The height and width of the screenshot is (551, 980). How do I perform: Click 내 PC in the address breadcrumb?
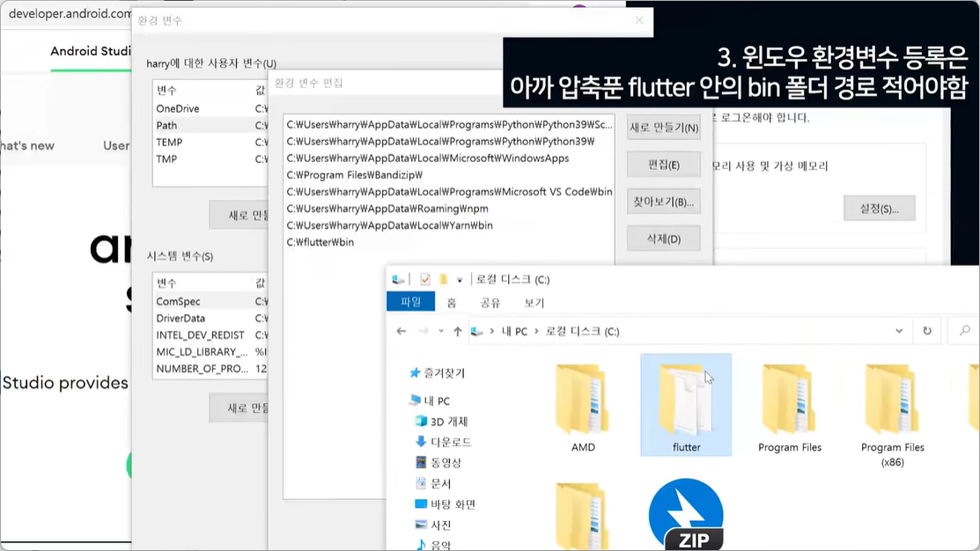coord(514,331)
